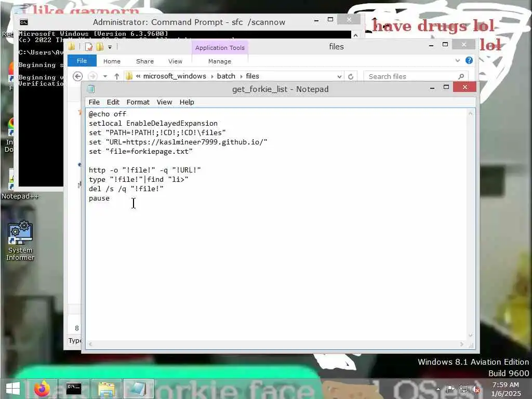
Task: Click the Application Tools contextual tab header
Action: (220, 47)
